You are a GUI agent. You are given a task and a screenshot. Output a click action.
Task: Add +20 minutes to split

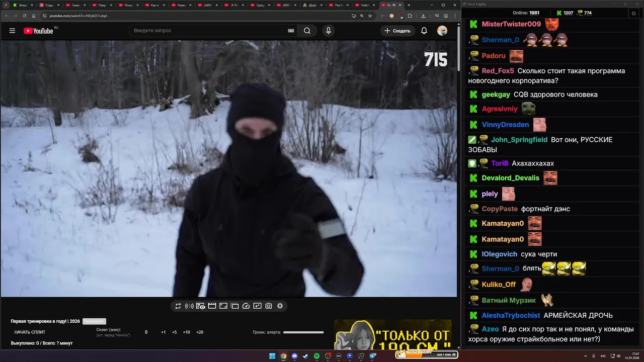pyautogui.click(x=199, y=332)
